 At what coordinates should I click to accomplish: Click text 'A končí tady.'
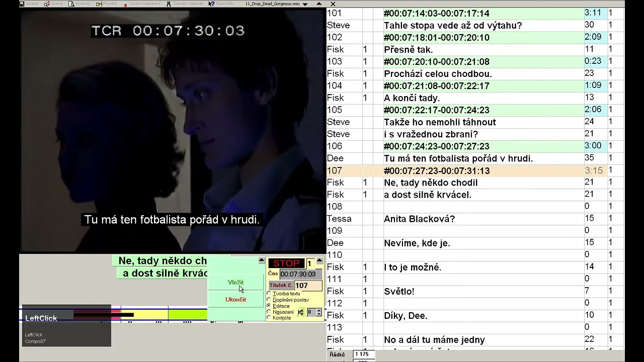(x=412, y=98)
